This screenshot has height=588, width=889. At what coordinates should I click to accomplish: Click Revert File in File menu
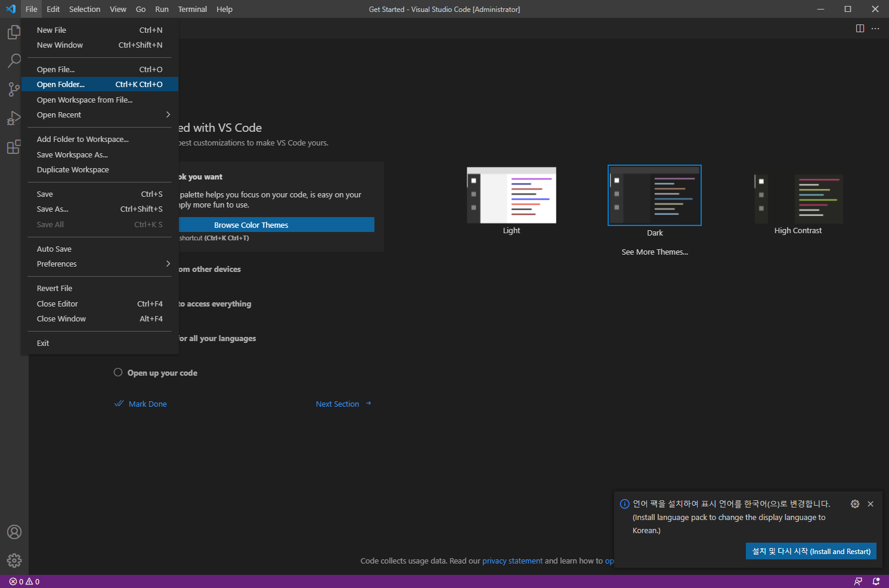(100, 288)
